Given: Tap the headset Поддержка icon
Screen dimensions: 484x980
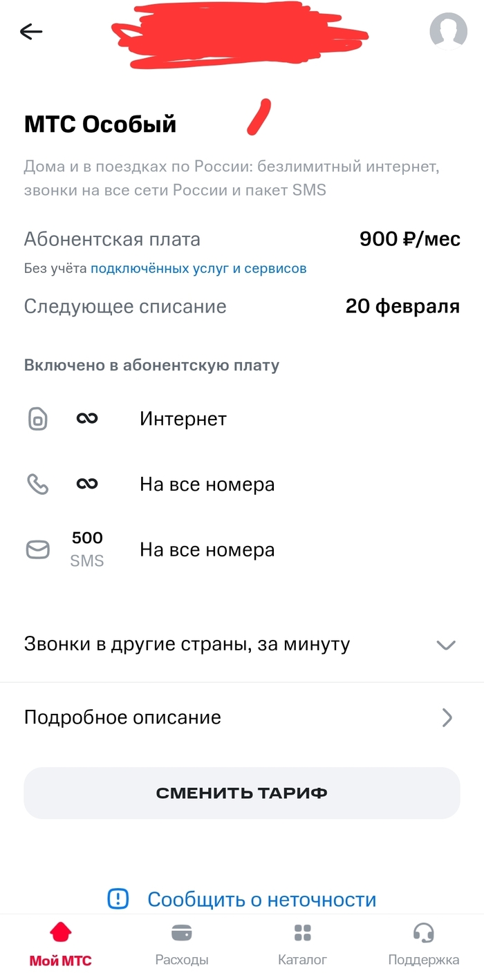Looking at the screenshot, I should tap(423, 933).
